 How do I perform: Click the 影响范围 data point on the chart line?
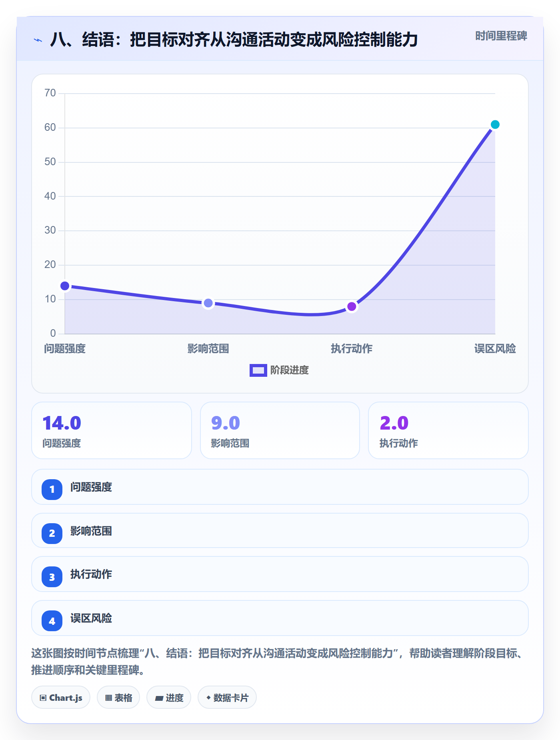[x=208, y=303]
